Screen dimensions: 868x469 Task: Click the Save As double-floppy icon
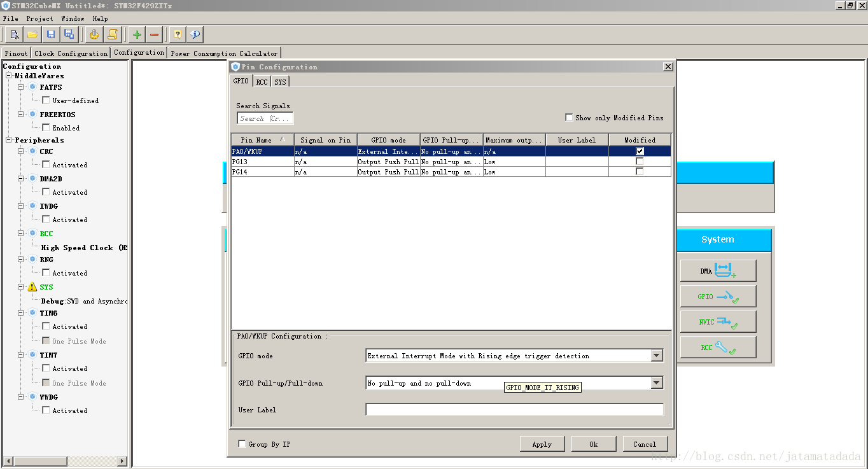coord(69,34)
